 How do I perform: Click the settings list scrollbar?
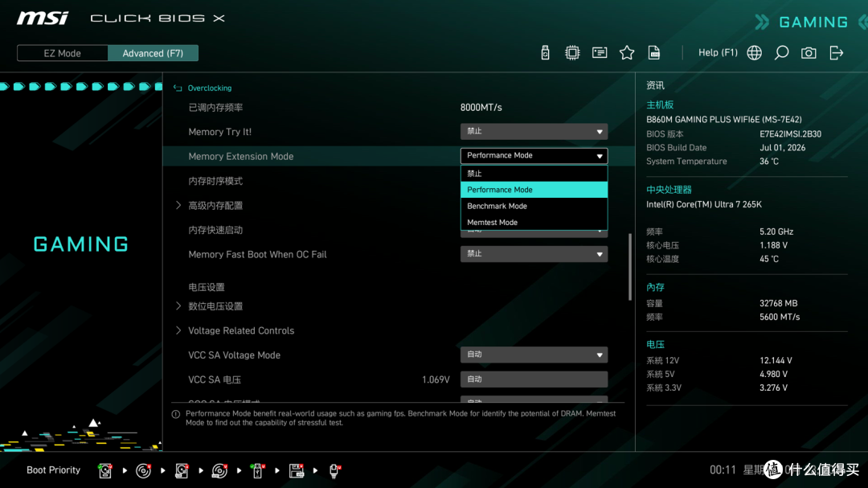[x=630, y=267]
